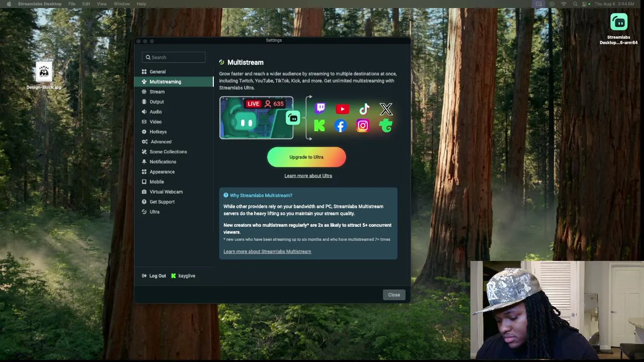
Task: Click the film icon beside Video
Action: click(144, 122)
